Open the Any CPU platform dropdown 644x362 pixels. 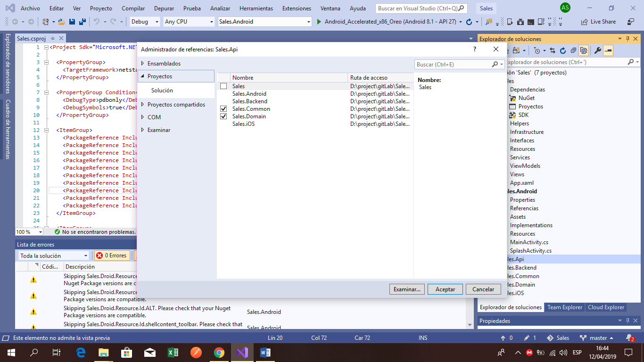(x=189, y=22)
